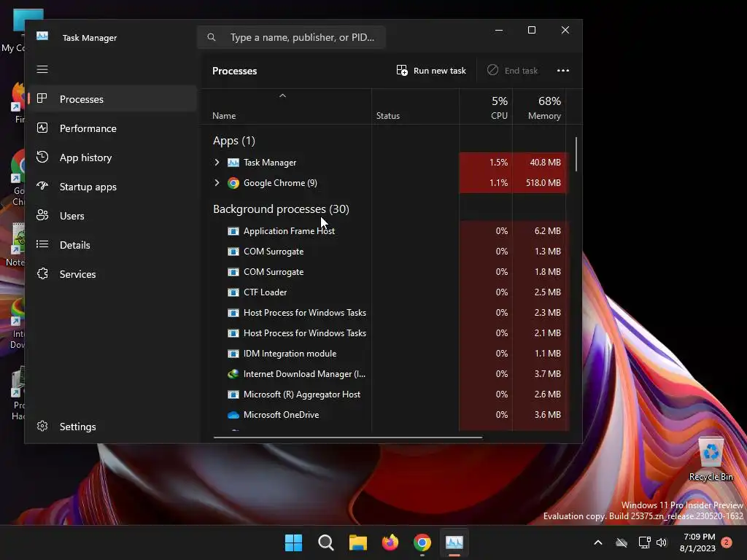Select Microsoft (R) Aggregator Host row

coord(385,394)
